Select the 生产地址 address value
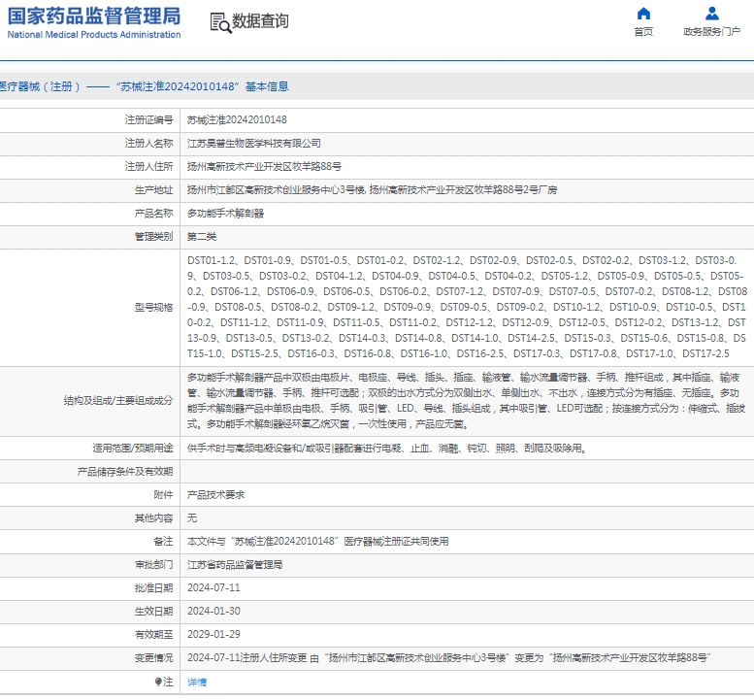 tap(372, 190)
